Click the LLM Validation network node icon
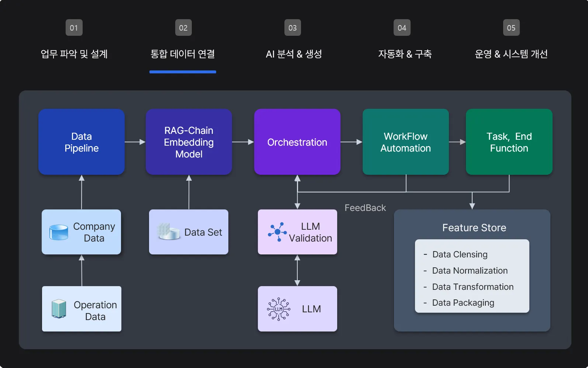588x368 pixels. tap(277, 232)
